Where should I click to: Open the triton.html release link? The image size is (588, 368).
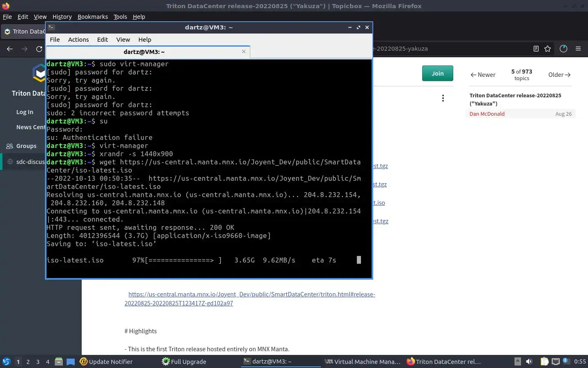click(250, 299)
